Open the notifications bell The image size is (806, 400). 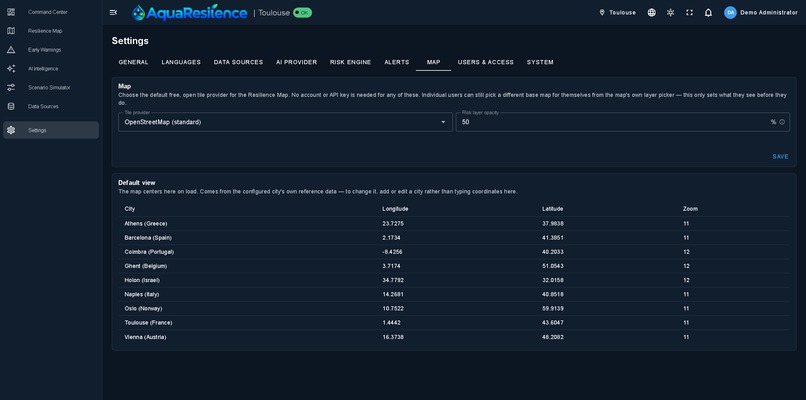[708, 12]
